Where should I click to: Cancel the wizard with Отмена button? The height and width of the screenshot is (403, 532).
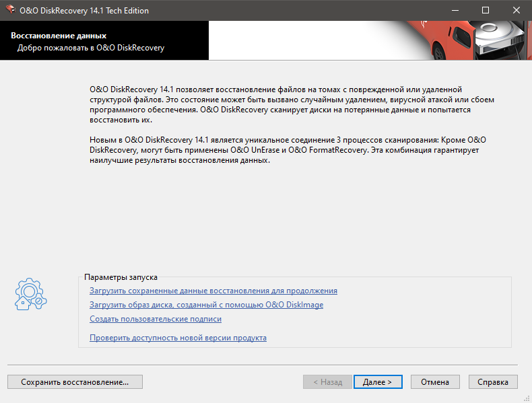[435, 382]
